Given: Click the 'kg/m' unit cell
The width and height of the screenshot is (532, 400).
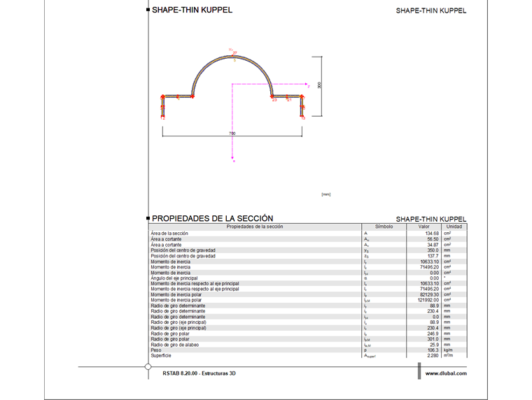Looking at the screenshot, I should pyautogui.click(x=448, y=350).
